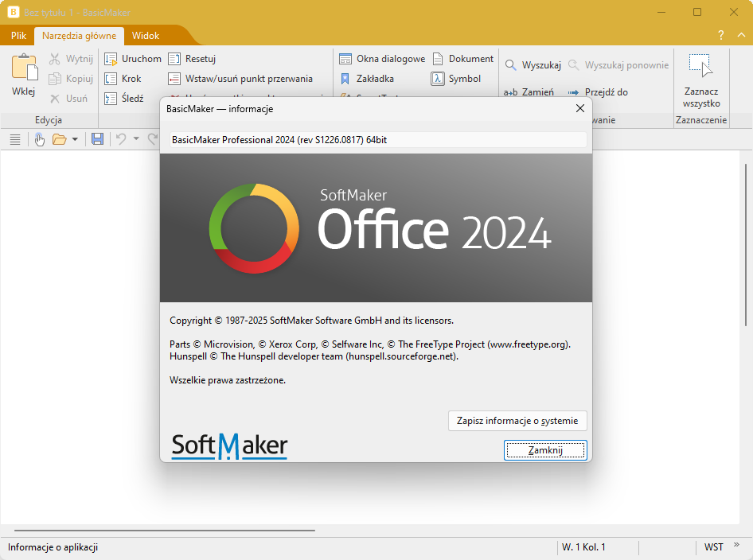Image resolution: width=753 pixels, height=560 pixels.
Task: Click the Hunspell developer team line
Action: coord(314,356)
